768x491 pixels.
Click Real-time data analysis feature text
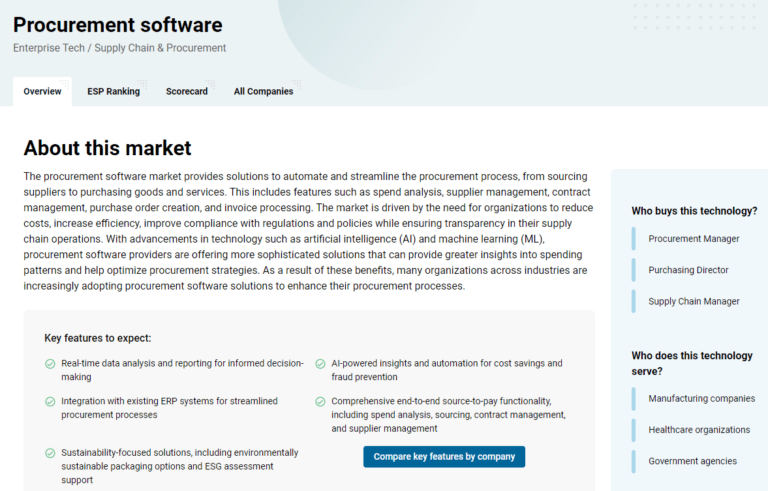(182, 370)
